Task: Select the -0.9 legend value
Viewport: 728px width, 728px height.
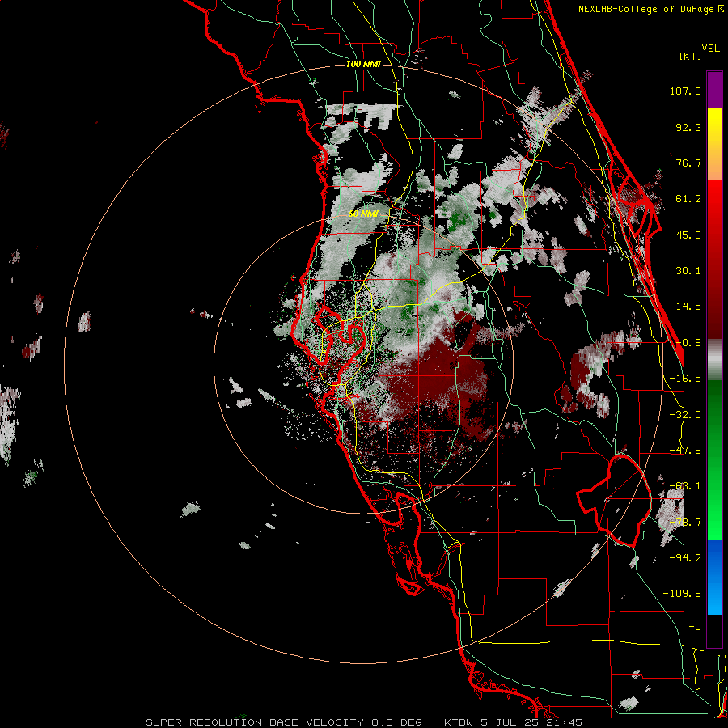Action: [x=688, y=343]
